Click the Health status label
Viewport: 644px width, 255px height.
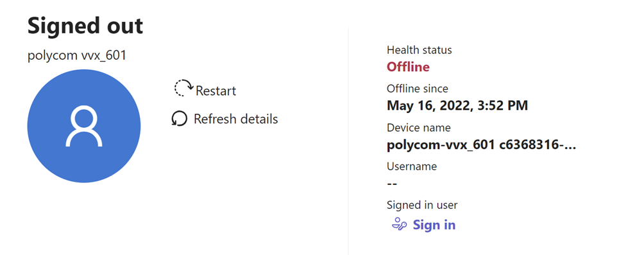pos(419,50)
